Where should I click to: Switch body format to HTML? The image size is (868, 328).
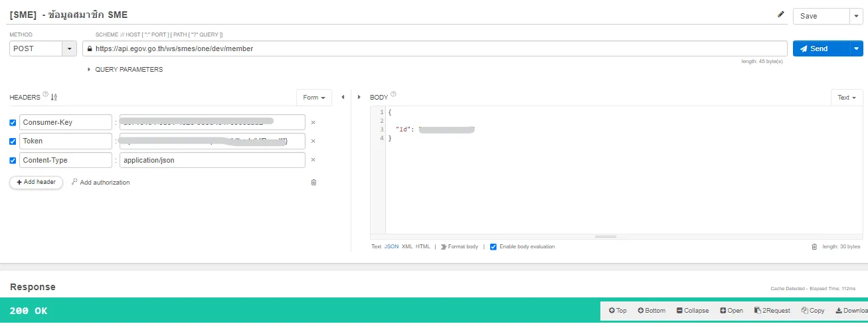(423, 246)
